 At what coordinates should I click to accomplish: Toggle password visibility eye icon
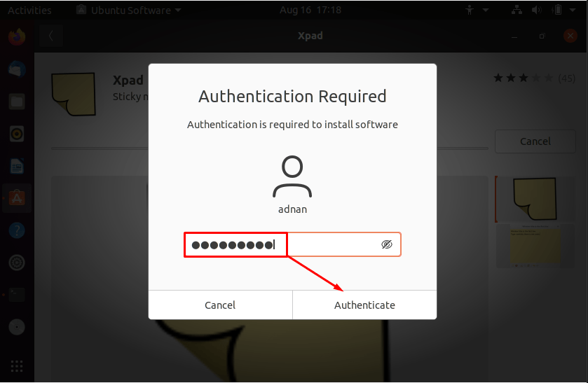(387, 244)
